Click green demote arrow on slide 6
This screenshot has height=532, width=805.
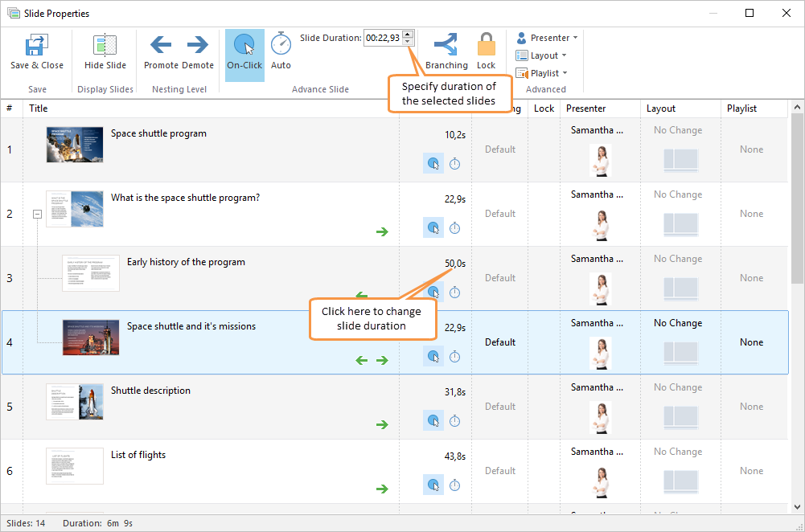(382, 489)
